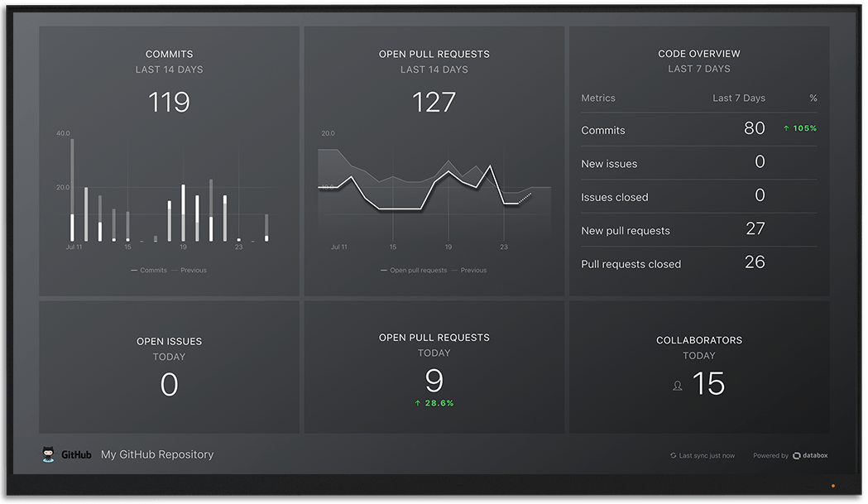Image resolution: width=868 pixels, height=504 pixels.
Task: Open the My GitHub Repository title
Action: click(x=157, y=454)
